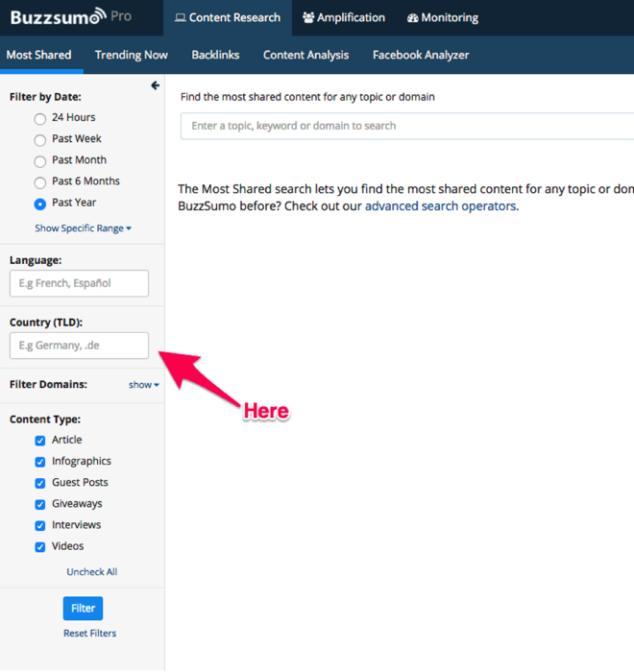Uncheck the Giveaways checkbox
The image size is (634, 672).
(x=40, y=504)
